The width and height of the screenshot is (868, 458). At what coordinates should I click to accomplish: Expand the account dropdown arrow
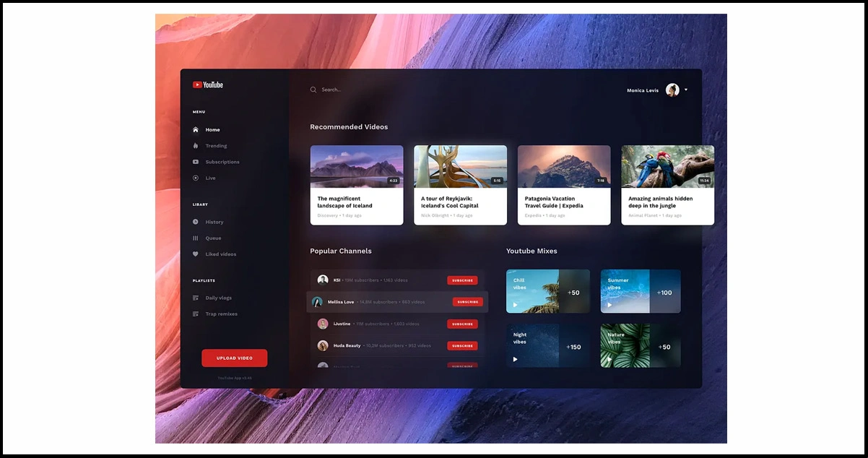[x=686, y=90]
